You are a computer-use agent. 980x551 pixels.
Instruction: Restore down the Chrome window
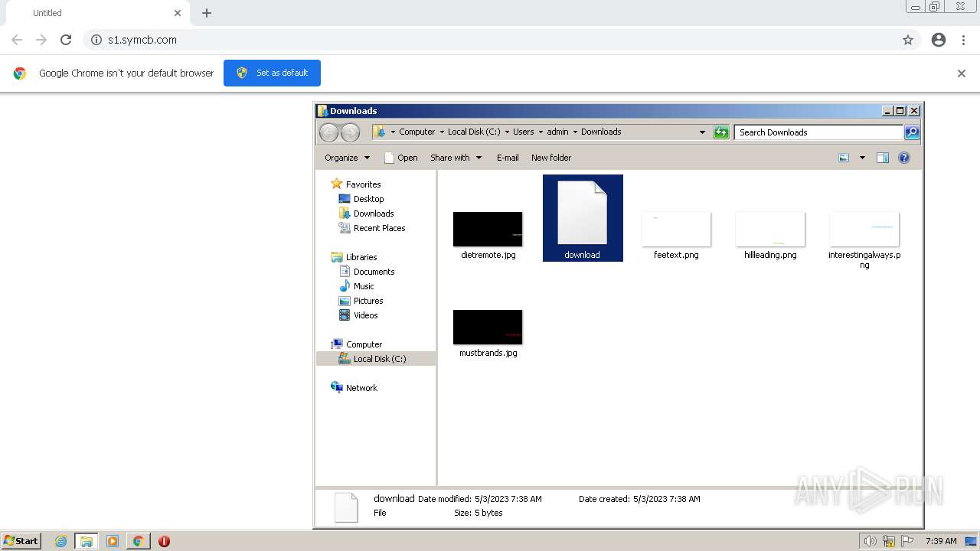(x=935, y=7)
